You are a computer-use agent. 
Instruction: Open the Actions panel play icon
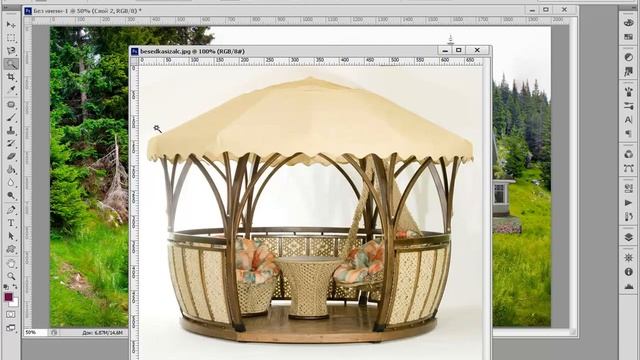pyautogui.click(x=629, y=203)
